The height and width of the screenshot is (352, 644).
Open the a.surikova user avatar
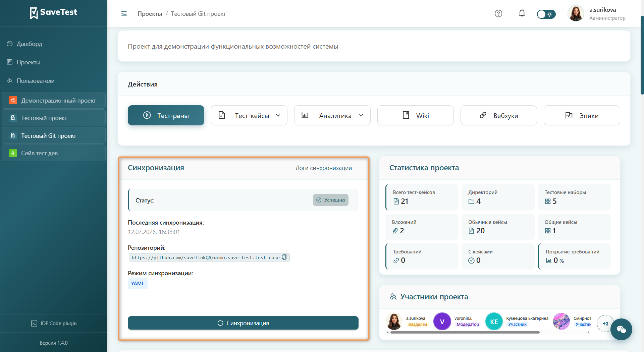[x=576, y=13]
